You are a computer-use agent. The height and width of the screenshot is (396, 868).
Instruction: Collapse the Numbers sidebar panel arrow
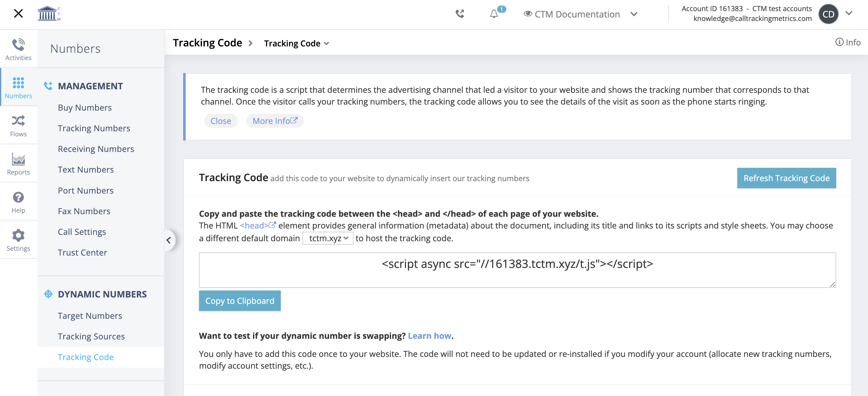coord(169,240)
